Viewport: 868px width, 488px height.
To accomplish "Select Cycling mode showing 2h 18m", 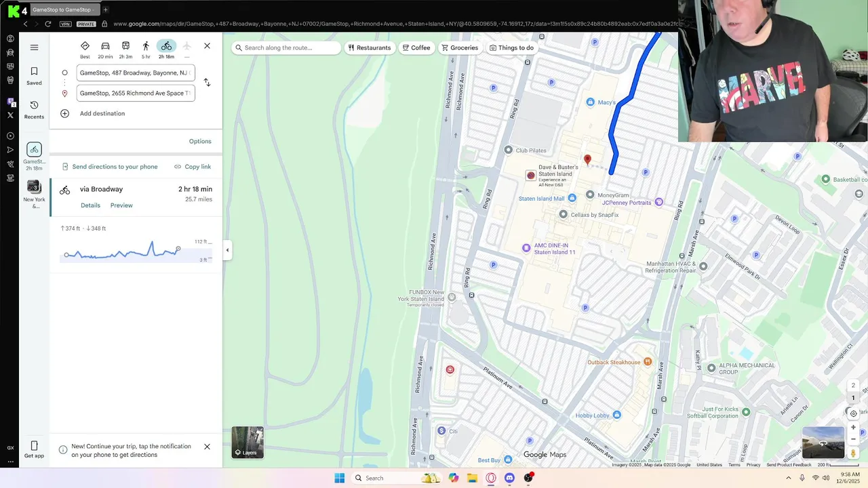I will tap(166, 49).
